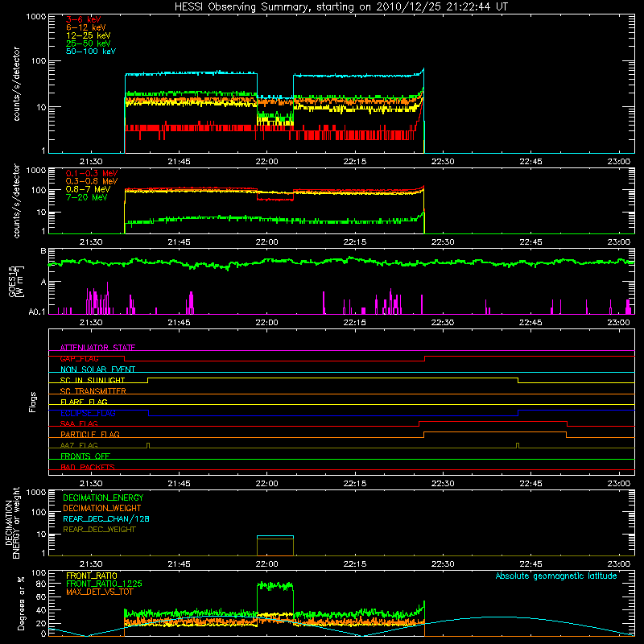Click the 'ECLIPSE_FLAG' label
This screenshot has width=644, height=644.
88,413
